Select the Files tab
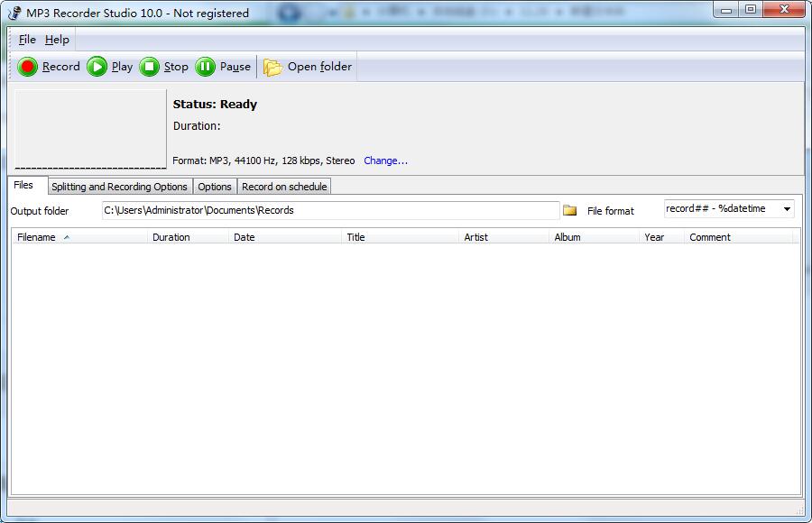Image resolution: width=812 pixels, height=523 pixels. (x=23, y=185)
